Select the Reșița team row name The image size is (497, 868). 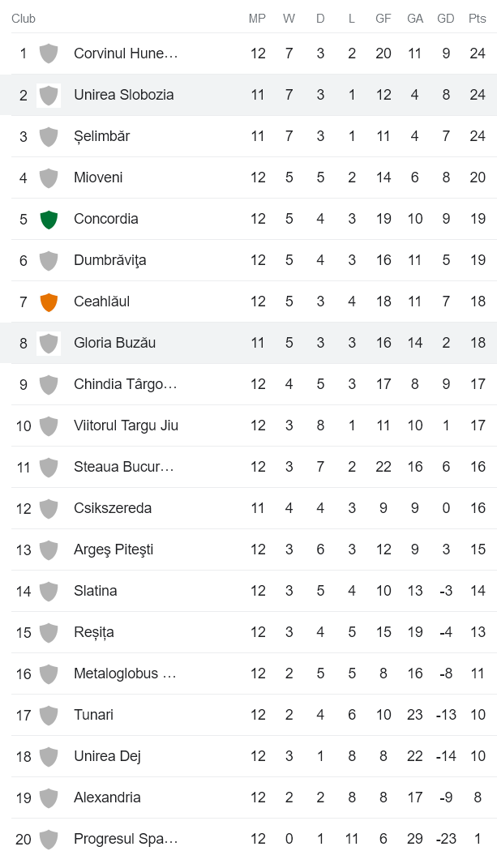[x=93, y=632]
